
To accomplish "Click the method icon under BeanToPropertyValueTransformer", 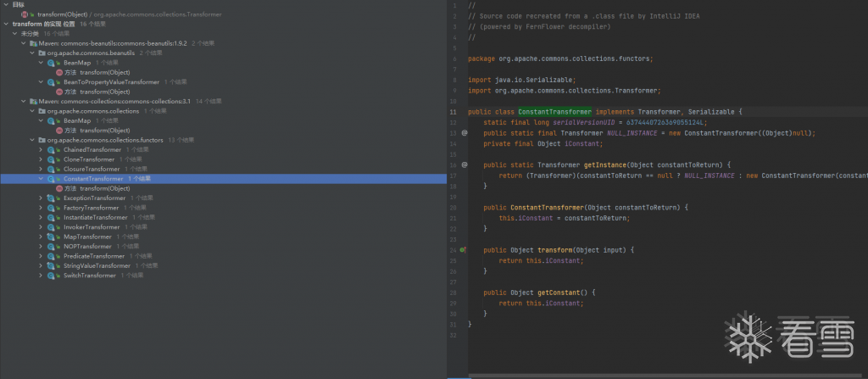I will [x=59, y=92].
